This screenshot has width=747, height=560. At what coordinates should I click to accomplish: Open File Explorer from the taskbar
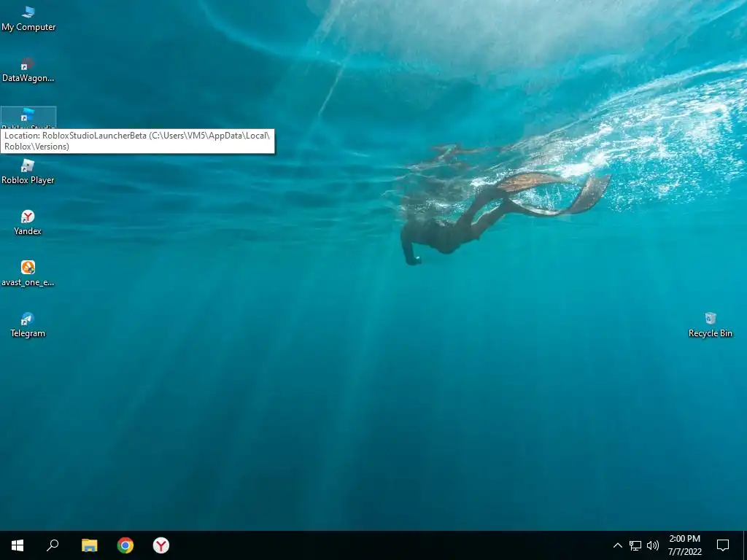pos(89,545)
